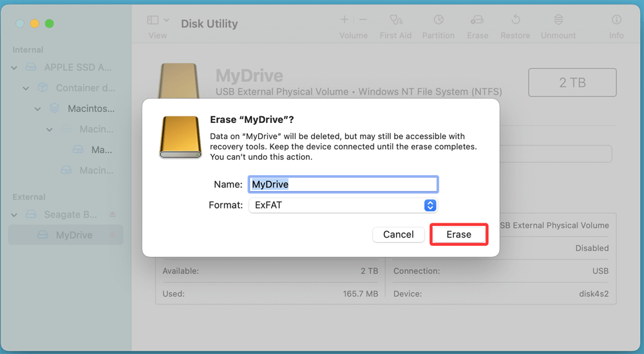Unmount the volume via toolbar icon

pyautogui.click(x=558, y=21)
